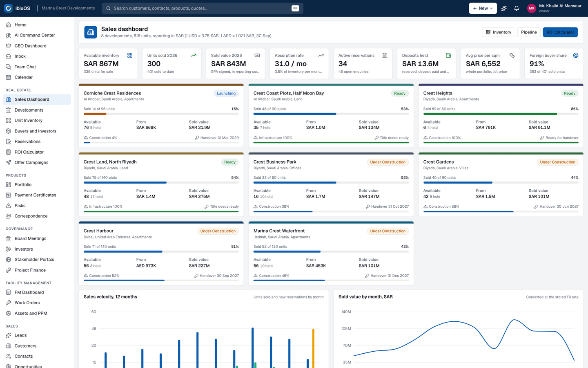Click the Avg price per sqm ruler icon
588x368 pixels.
click(x=512, y=55)
